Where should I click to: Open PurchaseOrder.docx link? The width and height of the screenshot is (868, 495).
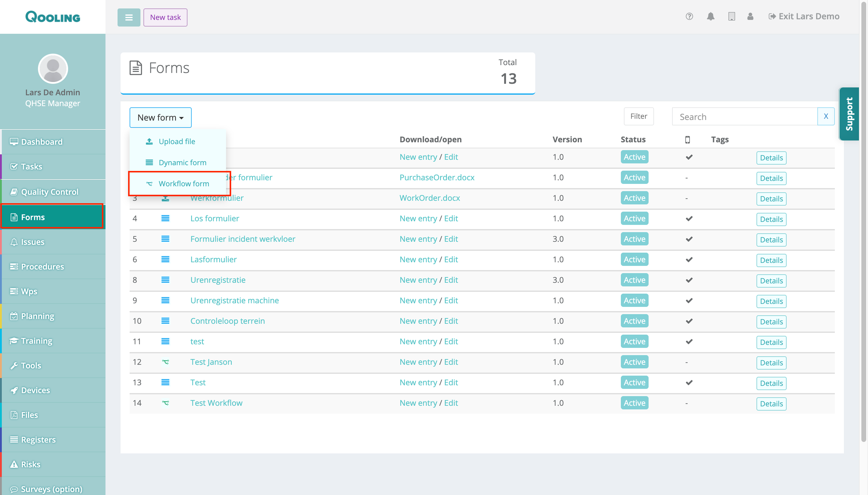(x=437, y=178)
